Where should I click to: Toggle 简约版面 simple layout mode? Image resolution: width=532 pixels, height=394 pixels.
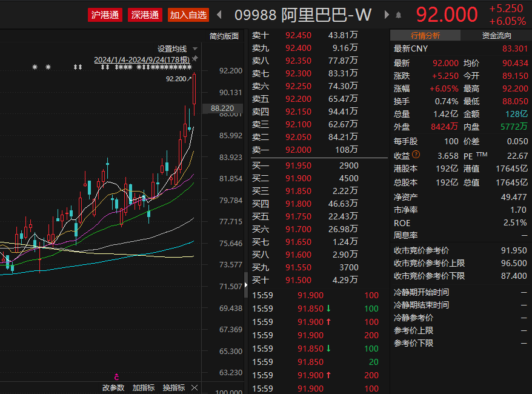(x=224, y=36)
